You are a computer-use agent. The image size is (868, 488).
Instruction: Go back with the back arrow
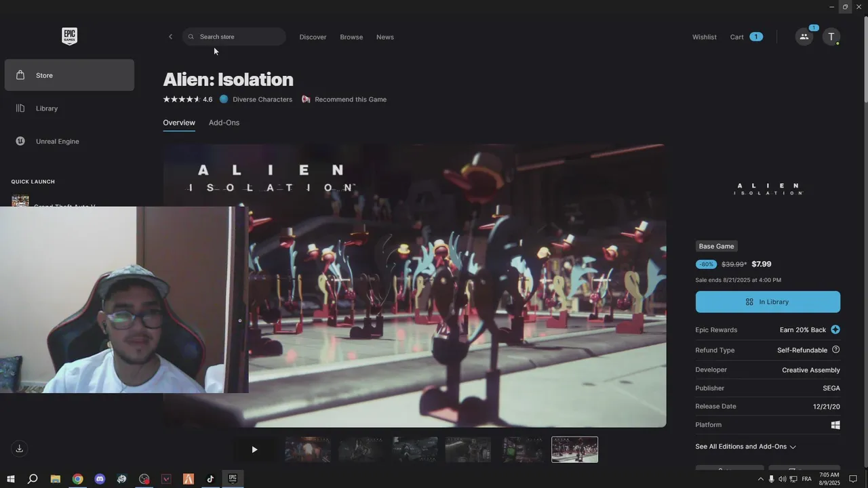(x=170, y=37)
